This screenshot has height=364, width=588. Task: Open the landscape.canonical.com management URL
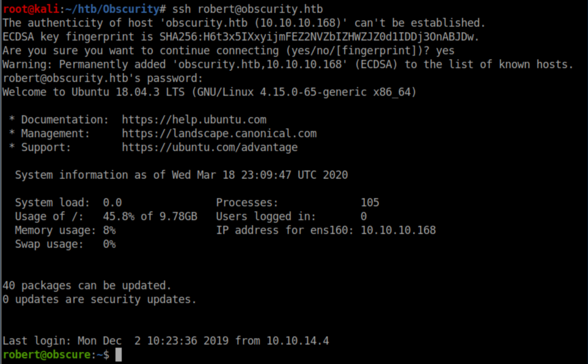pyautogui.click(x=219, y=134)
